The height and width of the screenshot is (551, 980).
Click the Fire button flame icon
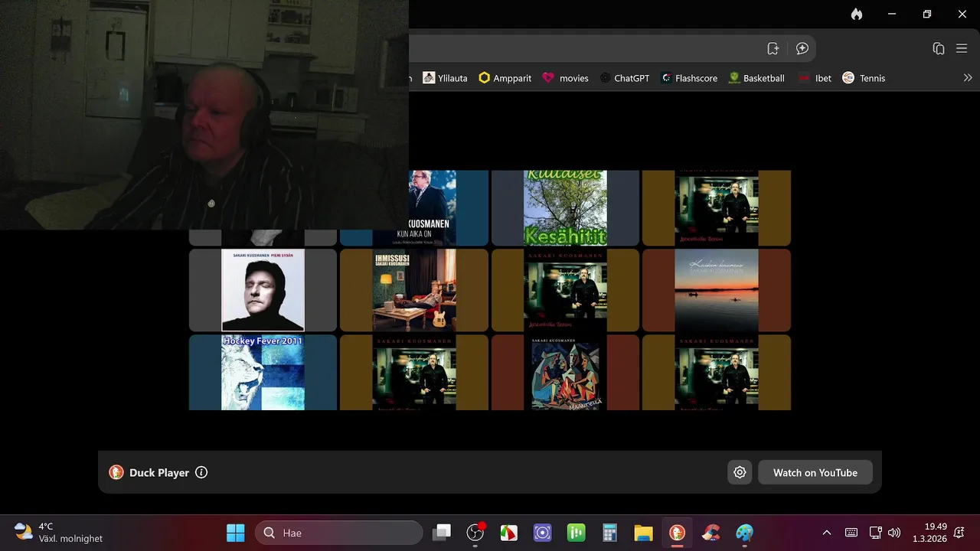(x=856, y=14)
